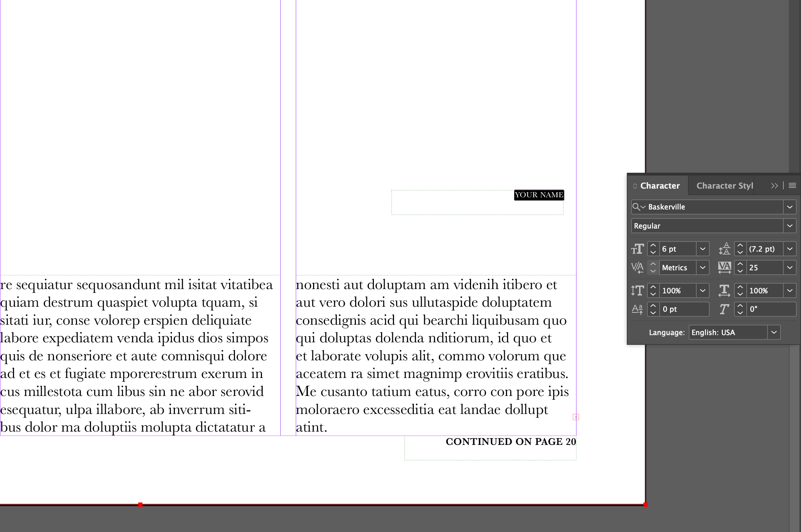The width and height of the screenshot is (801, 532).
Task: Expand the Regular font style dropdown
Action: pyautogui.click(x=789, y=226)
